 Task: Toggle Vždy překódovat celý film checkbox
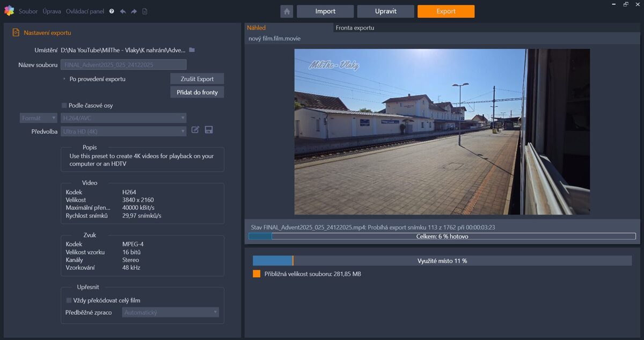[x=69, y=300]
